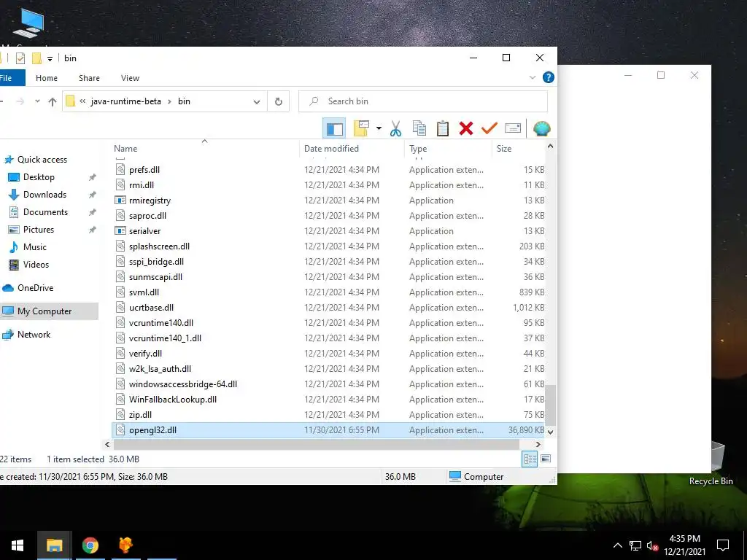Select the prefs.dll file
The width and height of the screenshot is (747, 560).
click(144, 170)
